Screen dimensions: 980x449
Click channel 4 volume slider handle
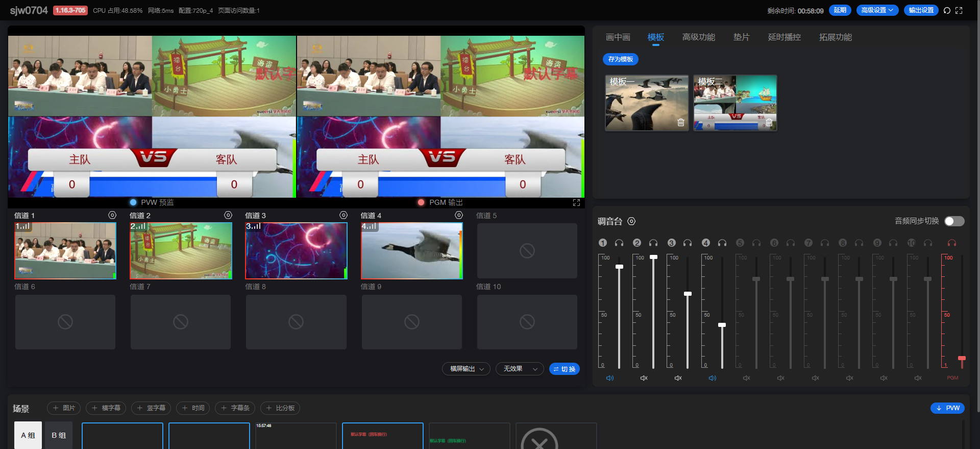[x=722, y=325]
